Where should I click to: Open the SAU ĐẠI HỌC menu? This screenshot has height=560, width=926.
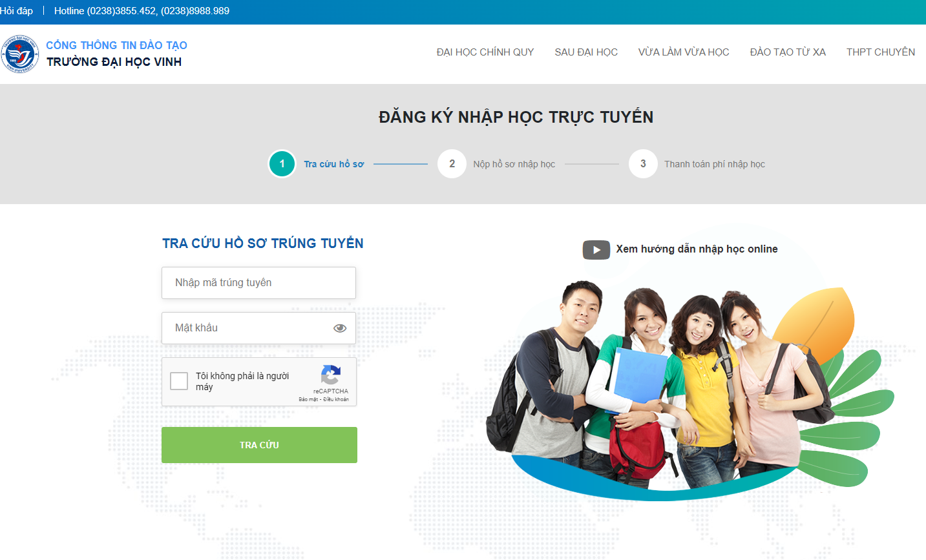pyautogui.click(x=586, y=52)
